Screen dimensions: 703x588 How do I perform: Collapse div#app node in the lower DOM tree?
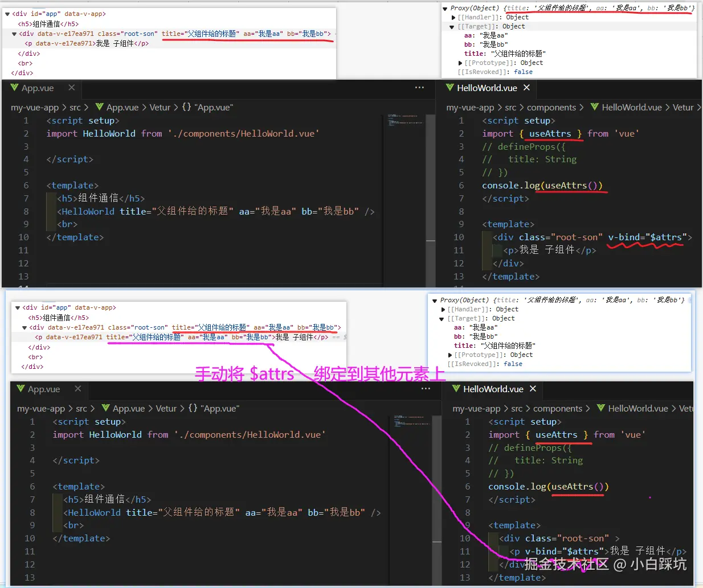[18, 307]
